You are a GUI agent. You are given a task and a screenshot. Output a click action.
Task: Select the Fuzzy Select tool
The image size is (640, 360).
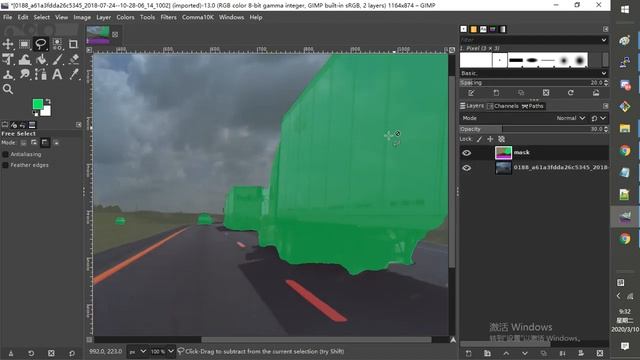(57, 44)
